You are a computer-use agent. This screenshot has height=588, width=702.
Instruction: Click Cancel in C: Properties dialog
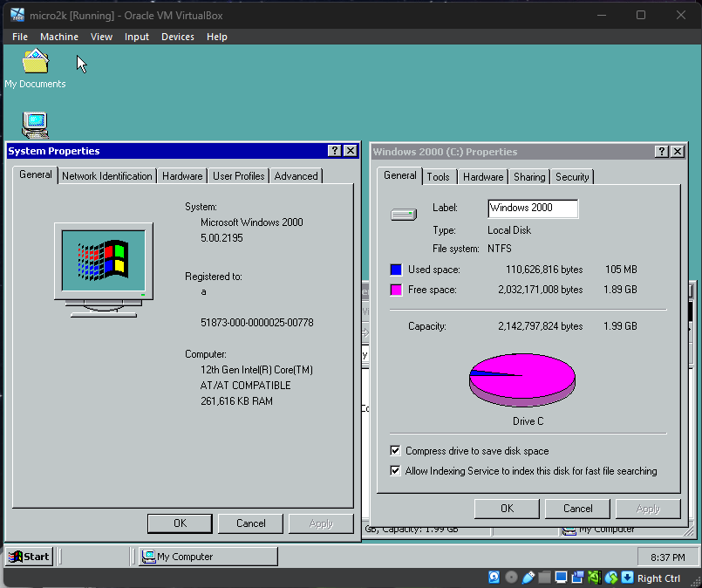(x=577, y=509)
